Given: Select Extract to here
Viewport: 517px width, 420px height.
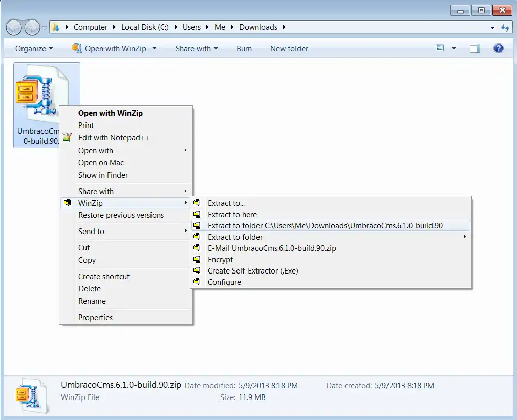Looking at the screenshot, I should 331,215.
